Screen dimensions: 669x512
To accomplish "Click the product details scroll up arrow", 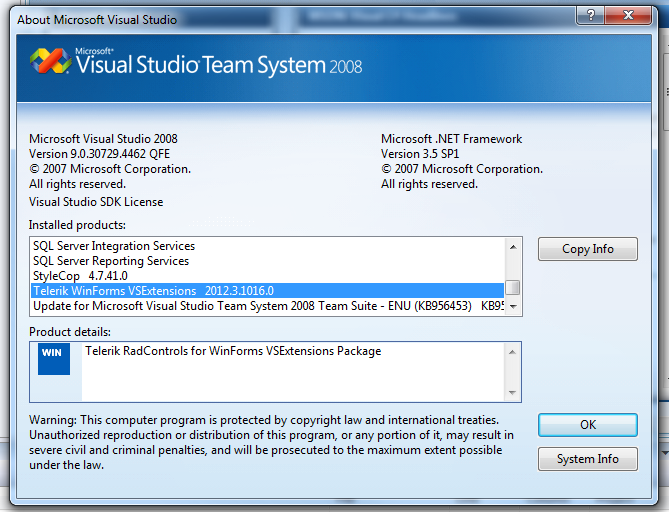I will [x=512, y=352].
